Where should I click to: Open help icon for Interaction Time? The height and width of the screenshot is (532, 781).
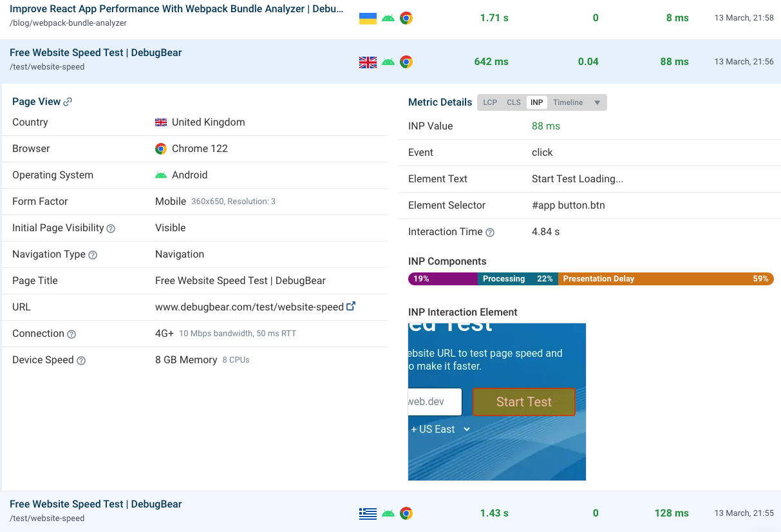pos(490,233)
